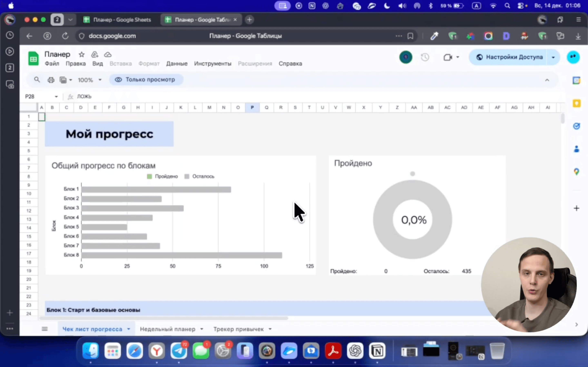Switch to the Планер - Google Sheets browser tab
This screenshot has width=588, height=367.
118,20
